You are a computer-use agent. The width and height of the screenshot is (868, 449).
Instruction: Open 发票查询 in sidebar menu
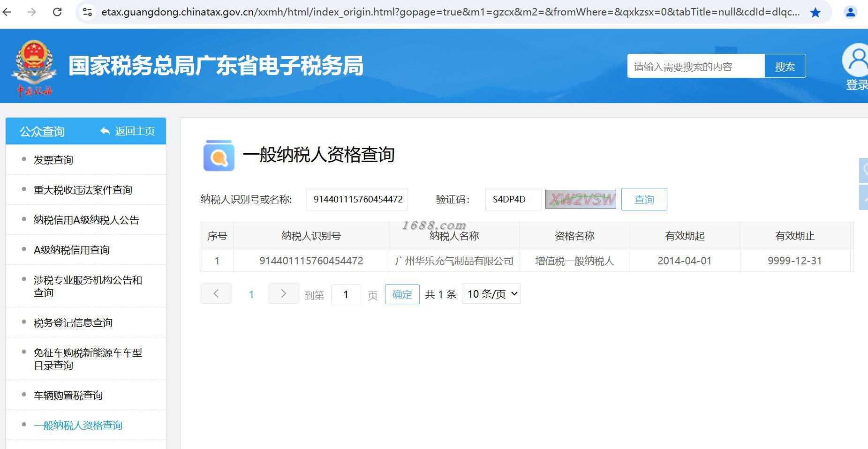53,160
